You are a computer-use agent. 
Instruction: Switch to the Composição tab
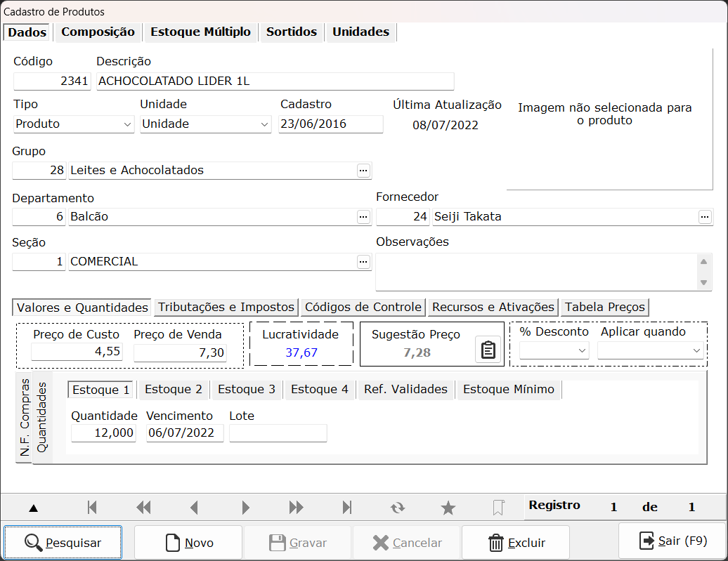[98, 32]
